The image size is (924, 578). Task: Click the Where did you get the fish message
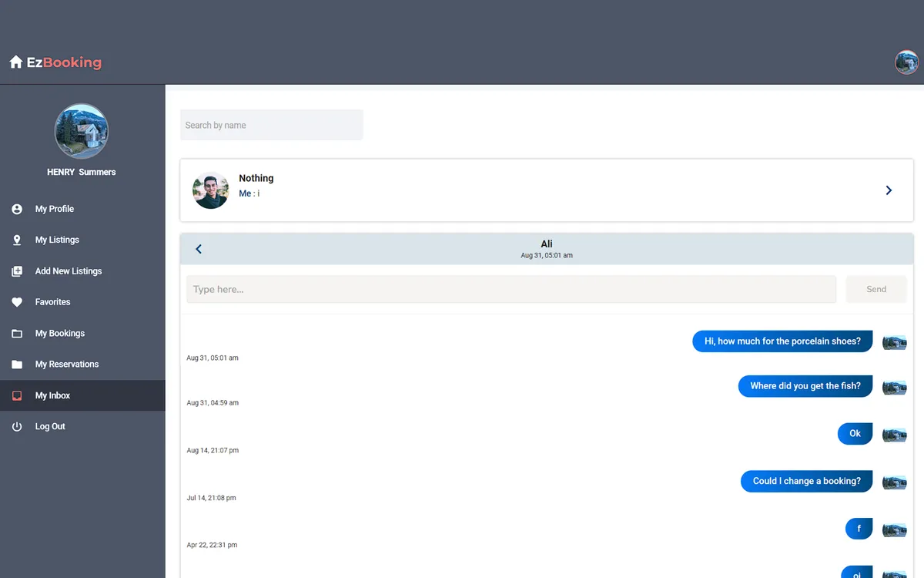tap(805, 386)
